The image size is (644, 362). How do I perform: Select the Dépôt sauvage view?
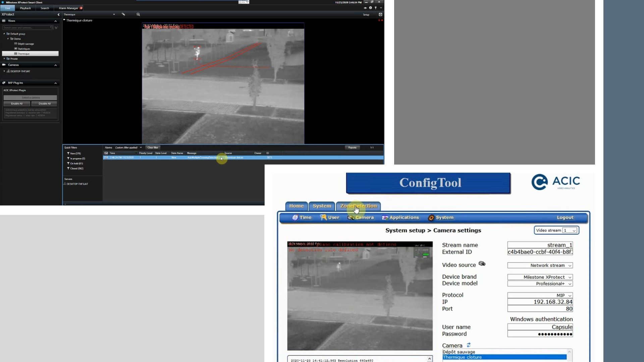(x=26, y=44)
